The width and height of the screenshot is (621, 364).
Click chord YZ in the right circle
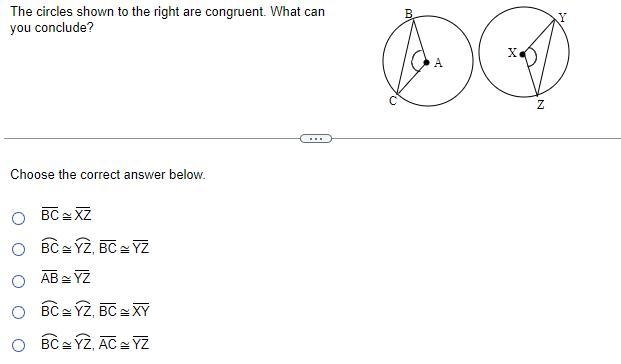tap(546, 58)
